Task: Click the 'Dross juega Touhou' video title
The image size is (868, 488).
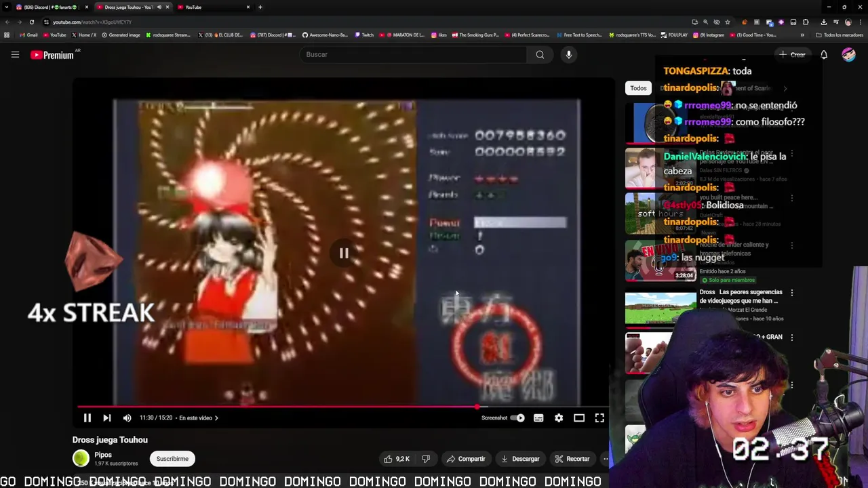Action: [x=110, y=440]
